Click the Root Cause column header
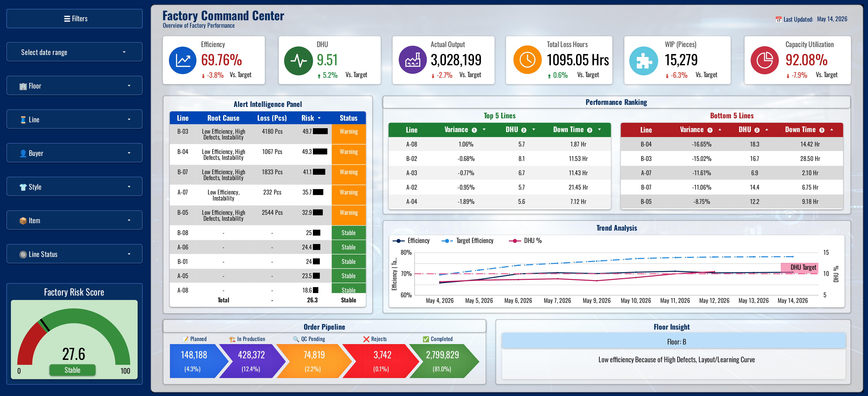Viewport: 868px width, 396px height. 223,118
